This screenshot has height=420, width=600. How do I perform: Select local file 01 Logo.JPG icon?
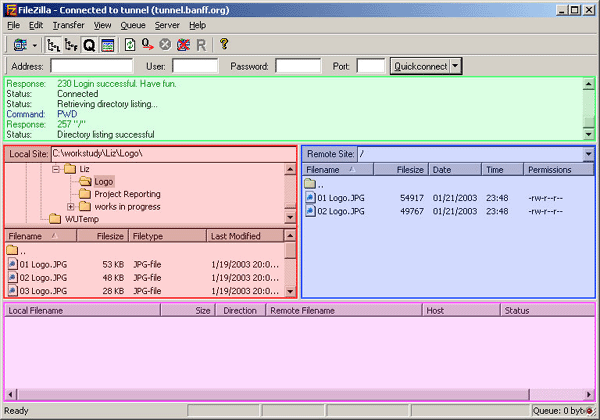point(12,264)
